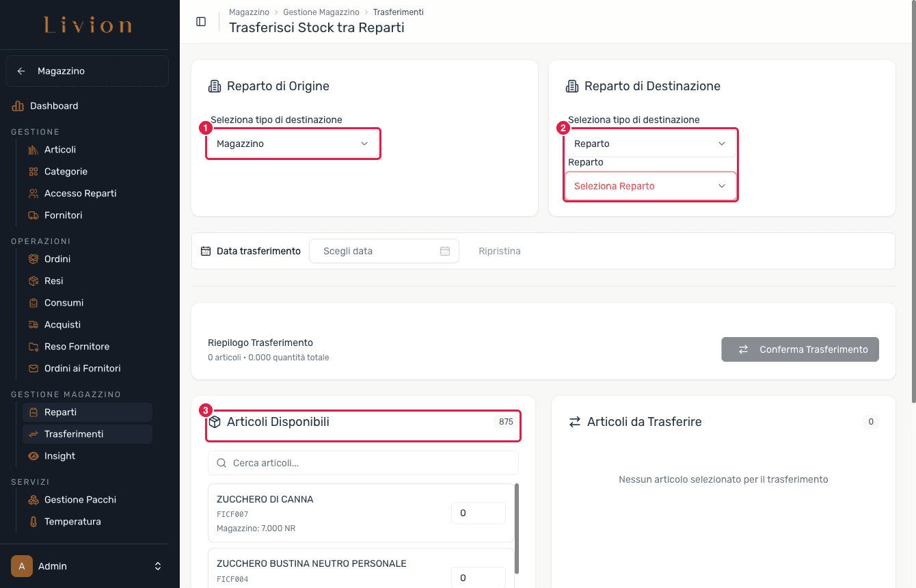
Task: Expand the Seleziona Reparto dropdown
Action: [x=650, y=186]
